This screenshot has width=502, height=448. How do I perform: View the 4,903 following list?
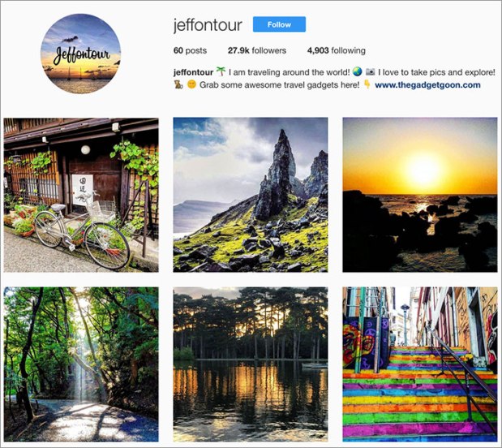[337, 50]
